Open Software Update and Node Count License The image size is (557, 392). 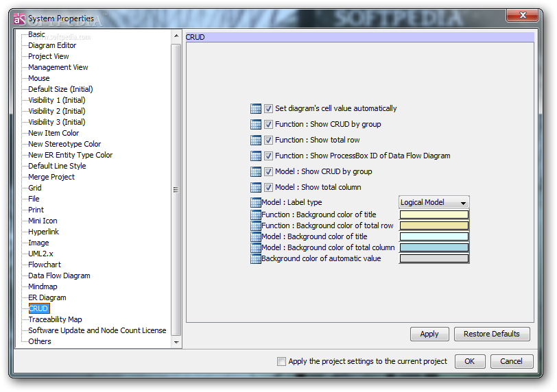click(97, 330)
